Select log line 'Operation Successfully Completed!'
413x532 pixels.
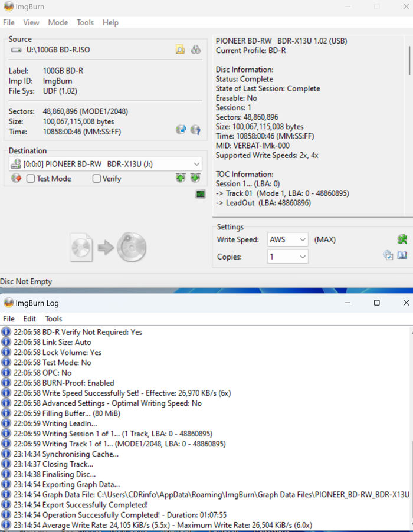(120, 515)
